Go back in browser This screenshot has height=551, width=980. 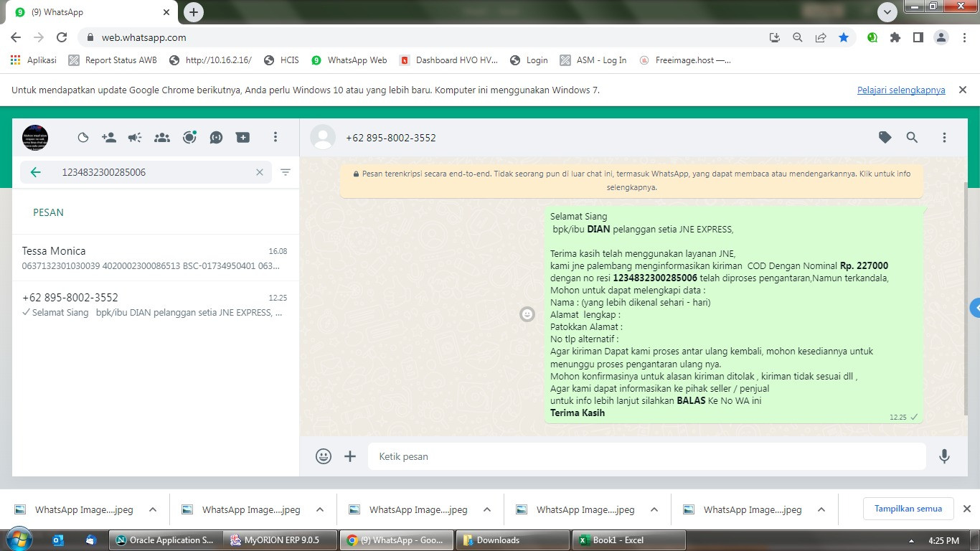[x=16, y=37]
